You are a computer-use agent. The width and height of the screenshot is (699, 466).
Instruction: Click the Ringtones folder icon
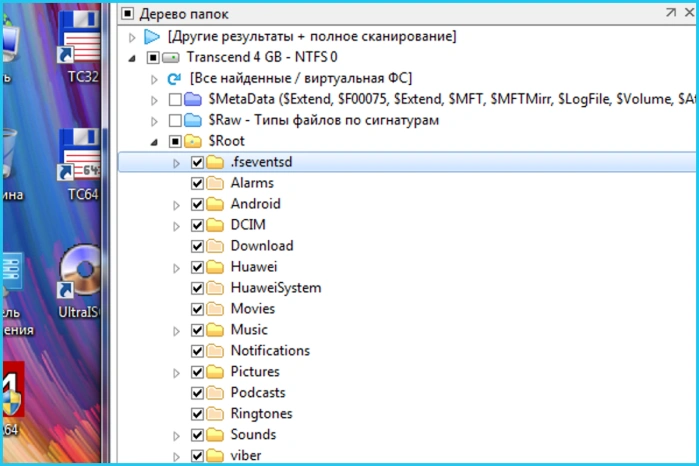215,414
